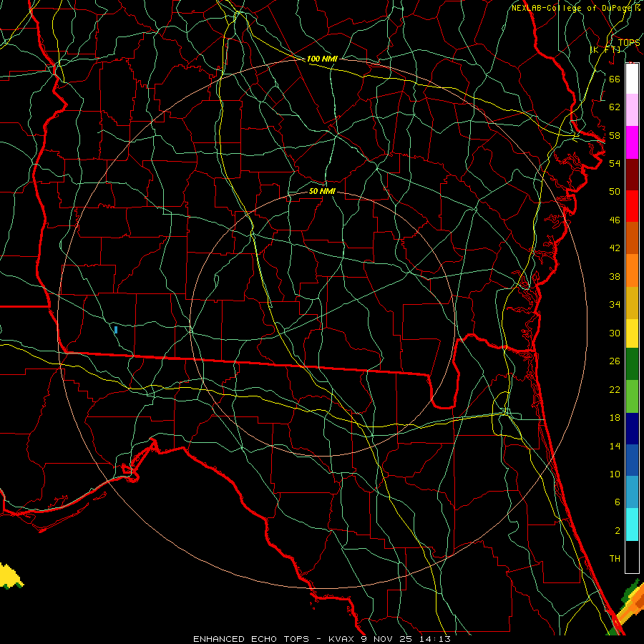Click the '10' legend value
The width and height of the screenshot is (644, 644).
615,474
